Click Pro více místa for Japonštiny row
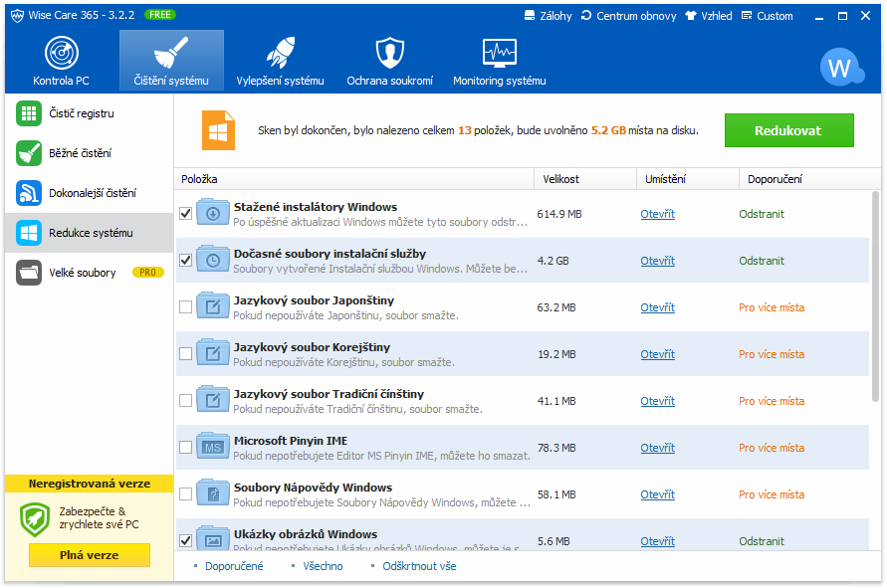Image resolution: width=887 pixels, height=588 pixels. pyautogui.click(x=772, y=307)
